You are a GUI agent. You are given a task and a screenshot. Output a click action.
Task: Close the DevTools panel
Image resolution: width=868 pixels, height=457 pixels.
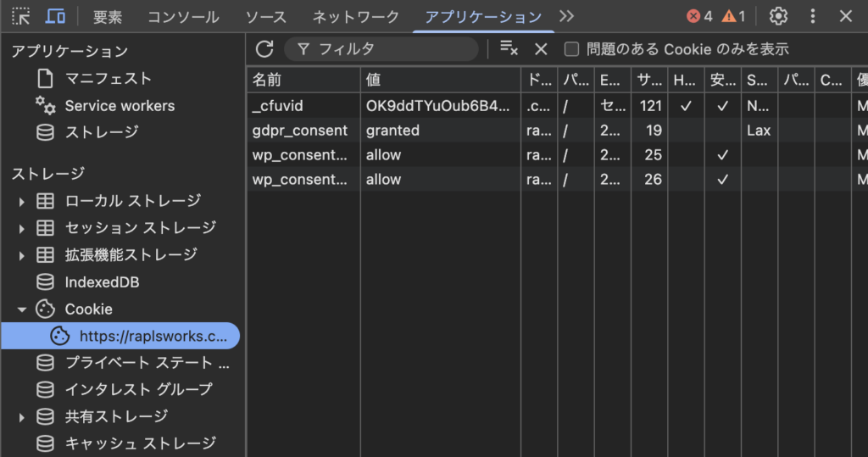point(845,16)
